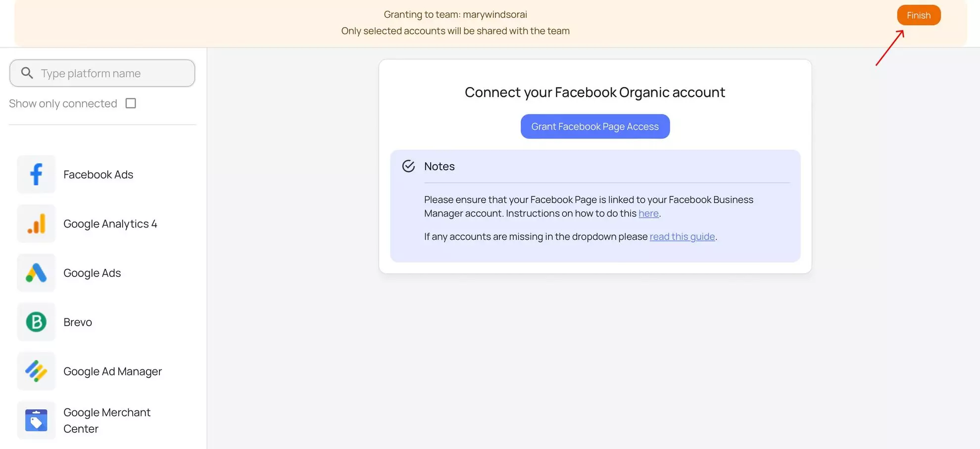This screenshot has height=449, width=980.
Task: Follow the 'read this guide' link
Action: 682,237
